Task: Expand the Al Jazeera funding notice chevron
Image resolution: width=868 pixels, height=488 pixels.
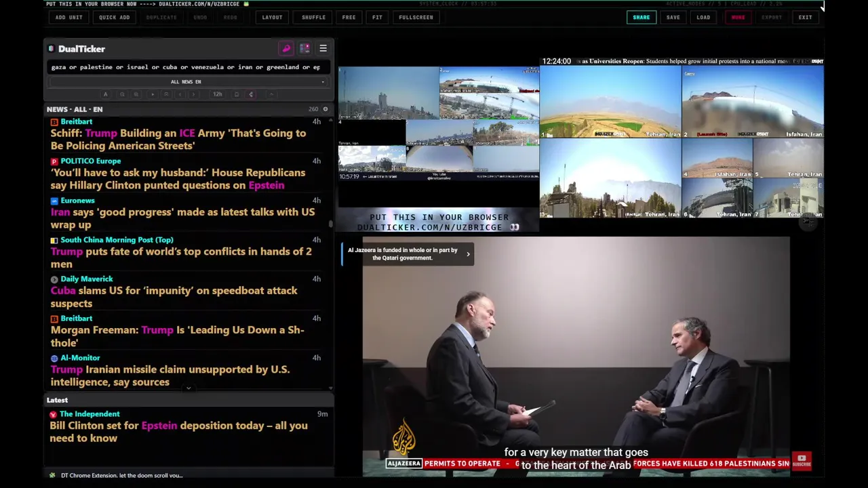Action: pyautogui.click(x=468, y=254)
